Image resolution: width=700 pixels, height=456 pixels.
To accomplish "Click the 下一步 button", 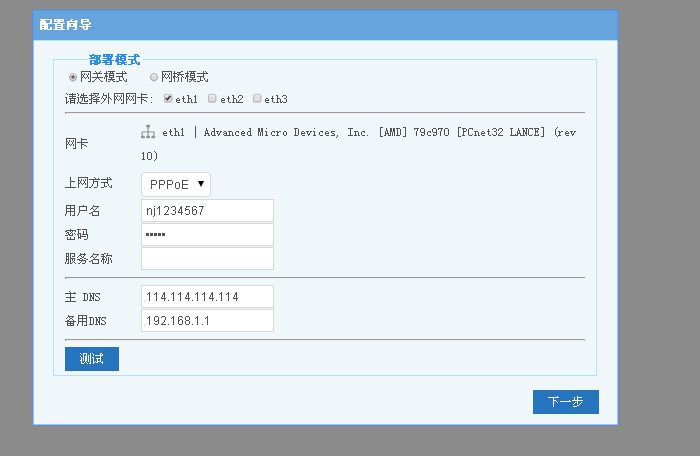I will click(x=565, y=401).
